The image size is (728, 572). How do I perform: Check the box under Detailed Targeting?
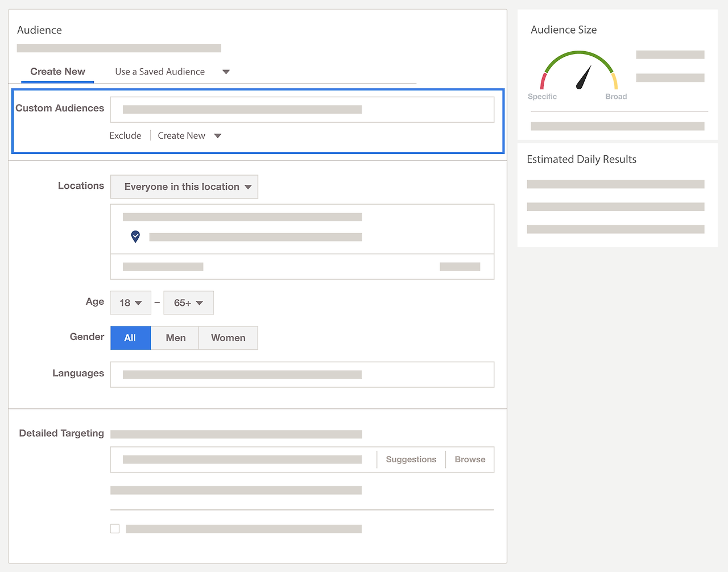(115, 529)
